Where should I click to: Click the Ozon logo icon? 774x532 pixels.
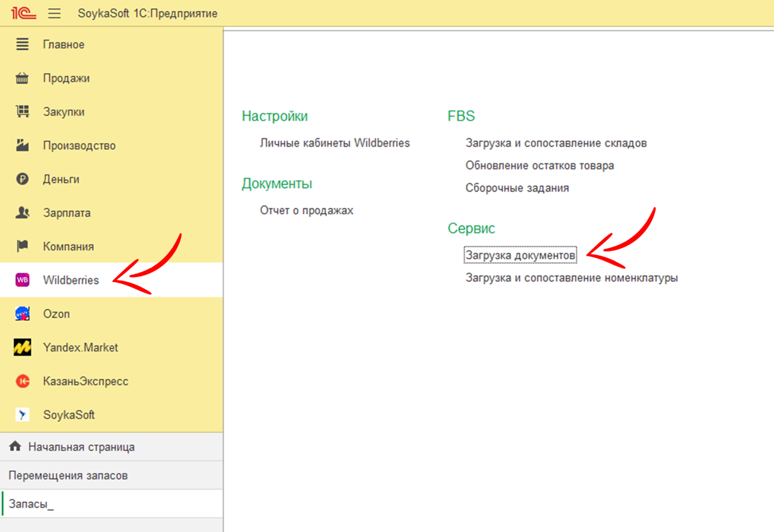click(x=22, y=313)
